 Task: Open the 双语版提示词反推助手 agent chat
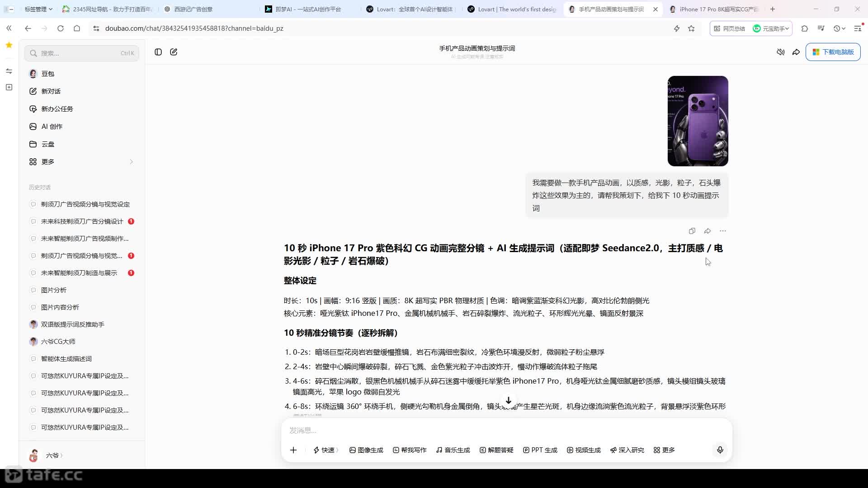pyautogui.click(x=82, y=324)
